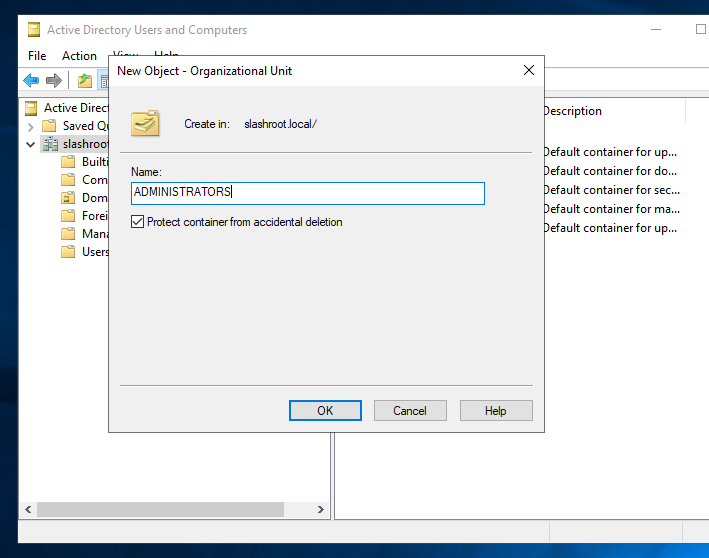Click the Up one level folder icon

click(85, 81)
